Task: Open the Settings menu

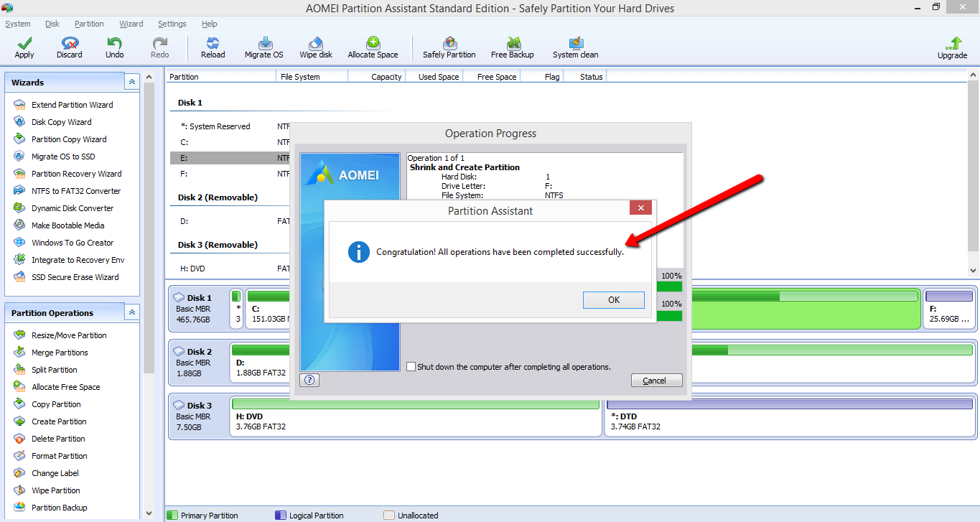Action: tap(172, 24)
